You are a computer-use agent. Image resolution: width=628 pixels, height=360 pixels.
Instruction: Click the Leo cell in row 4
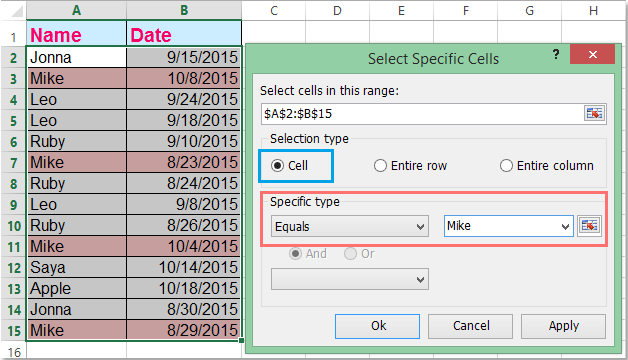76,99
